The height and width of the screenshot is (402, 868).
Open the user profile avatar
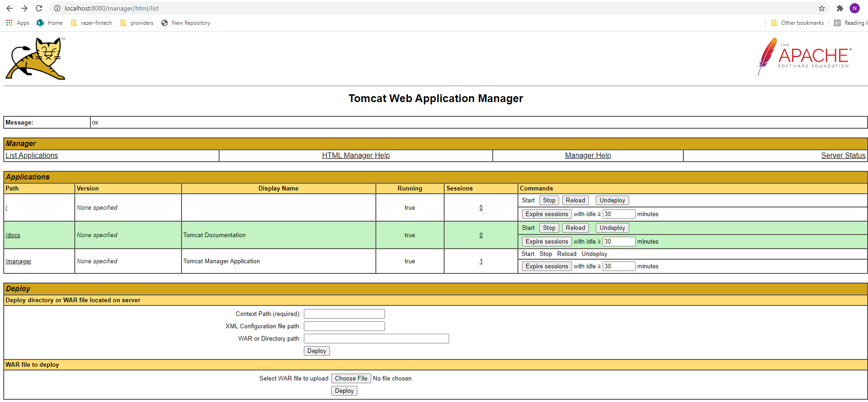pyautogui.click(x=854, y=8)
